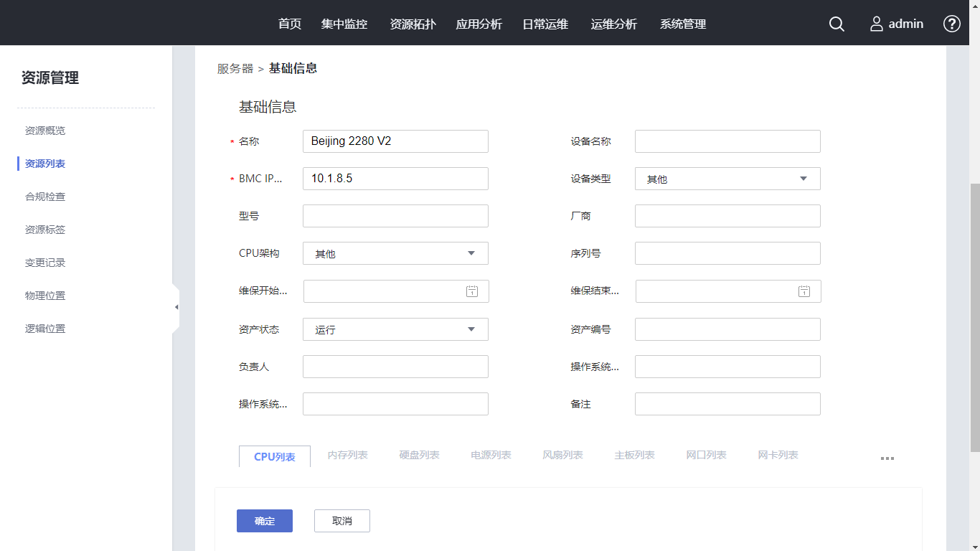Viewport: 980px width, 551px height.
Task: Switch to the 硬盘列表 tab
Action: (419, 456)
